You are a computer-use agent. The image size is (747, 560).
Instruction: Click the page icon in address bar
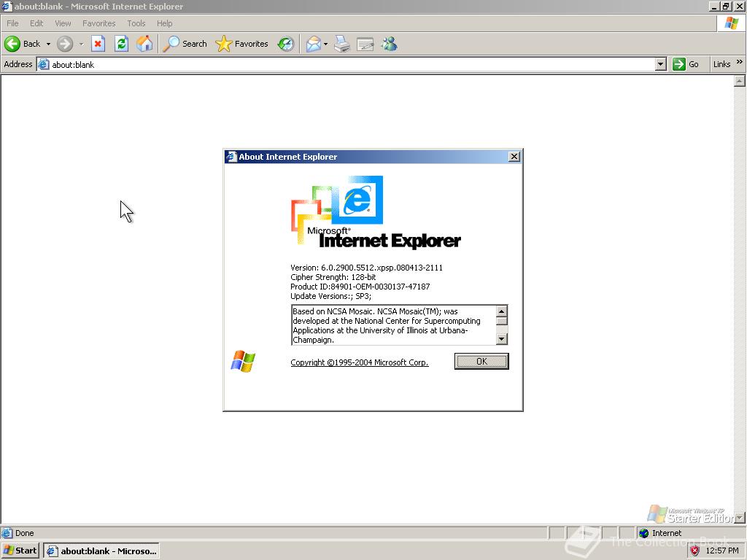pos(43,64)
